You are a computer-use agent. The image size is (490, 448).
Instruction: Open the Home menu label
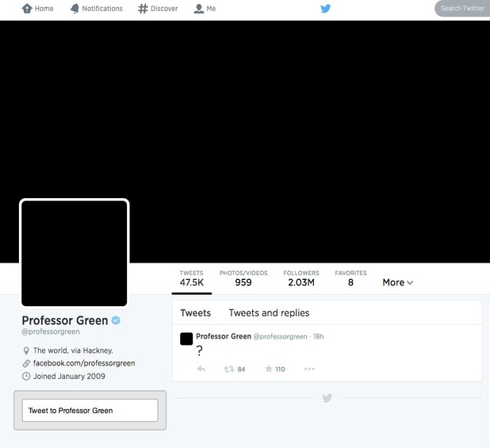[x=44, y=9]
